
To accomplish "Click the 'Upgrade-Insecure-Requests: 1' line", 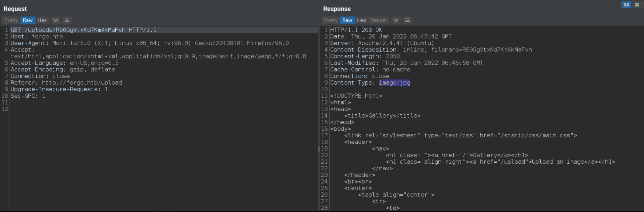I will click(59, 89).
